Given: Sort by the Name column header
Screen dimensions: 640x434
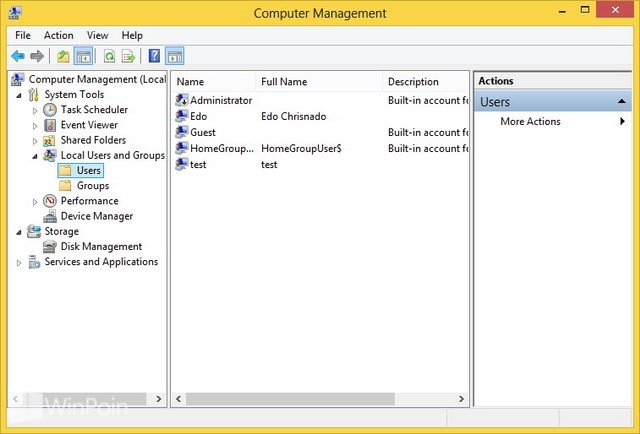Looking at the screenshot, I should coord(214,82).
